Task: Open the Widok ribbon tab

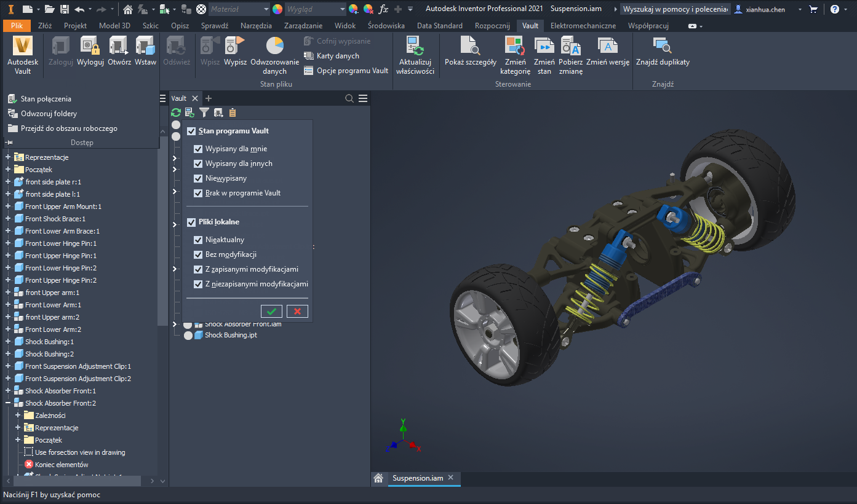Action: pos(345,26)
